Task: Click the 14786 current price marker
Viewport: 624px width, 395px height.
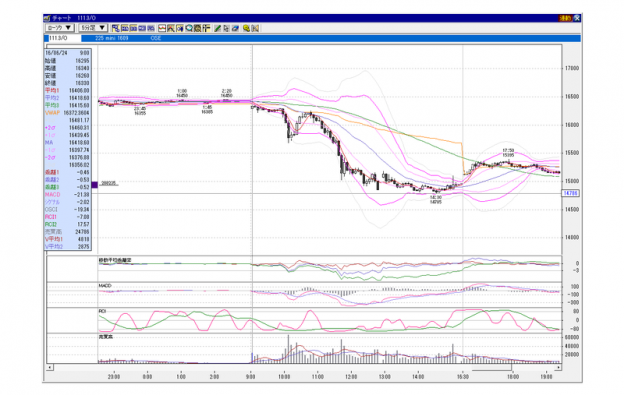Action: point(571,193)
